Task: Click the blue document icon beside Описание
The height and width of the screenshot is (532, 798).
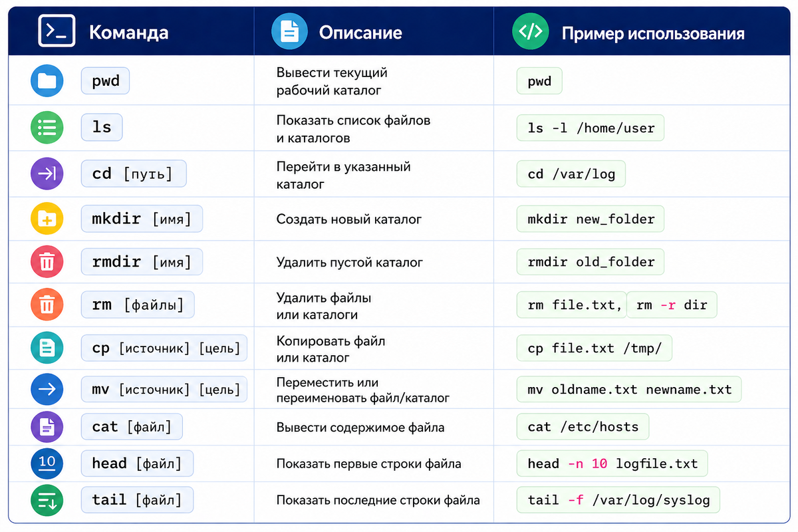Action: pos(290,31)
